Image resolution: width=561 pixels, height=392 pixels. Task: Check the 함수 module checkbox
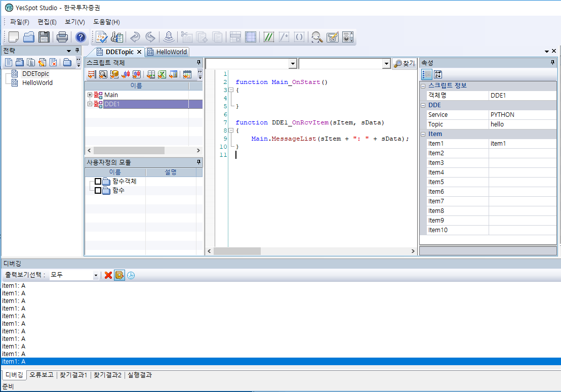point(98,191)
